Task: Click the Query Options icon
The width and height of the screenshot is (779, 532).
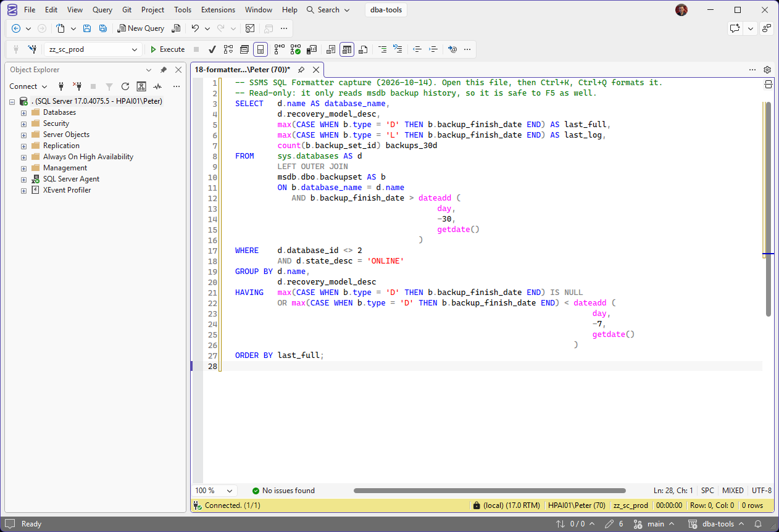Action: 244,49
